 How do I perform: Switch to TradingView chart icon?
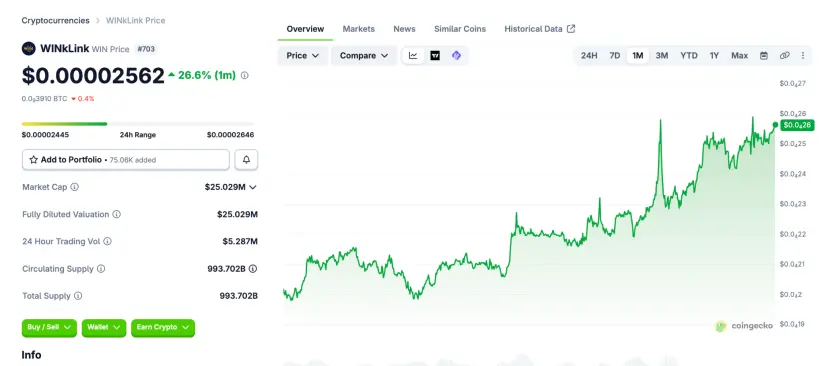pyautogui.click(x=435, y=56)
